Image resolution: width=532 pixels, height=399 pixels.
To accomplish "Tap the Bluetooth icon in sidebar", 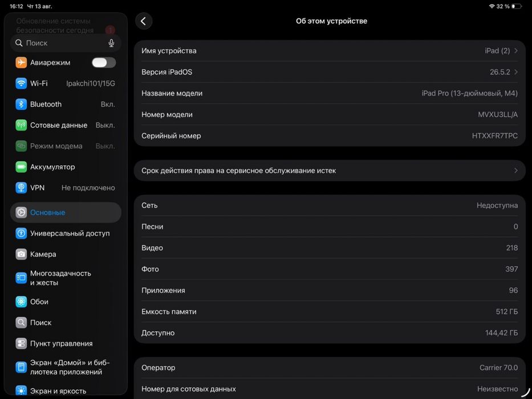I will point(21,104).
